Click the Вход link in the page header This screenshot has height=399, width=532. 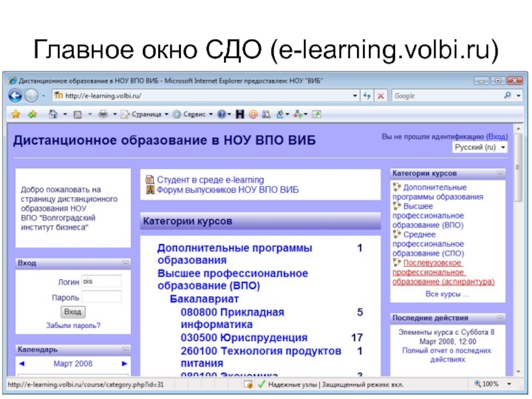point(497,137)
